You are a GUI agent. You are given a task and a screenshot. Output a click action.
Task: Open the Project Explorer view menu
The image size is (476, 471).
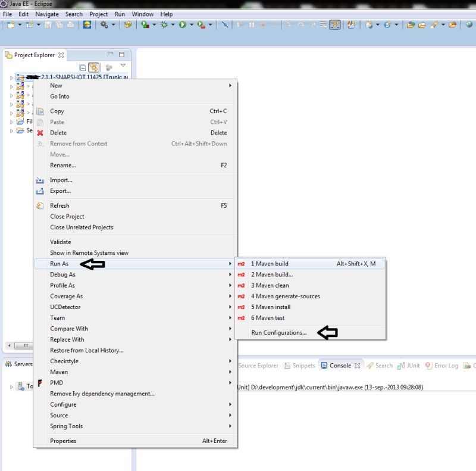tap(123, 65)
